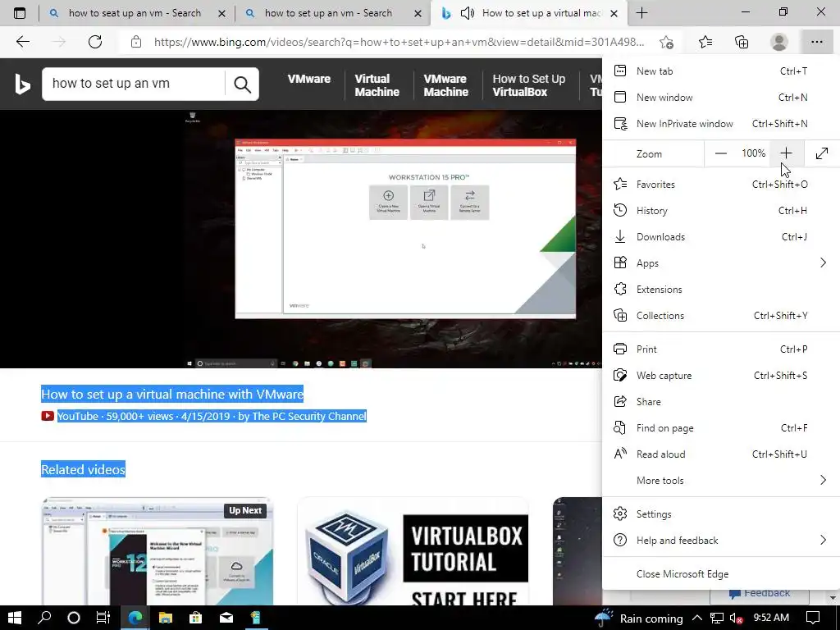Image resolution: width=840 pixels, height=630 pixels.
Task: Open Extensions from the menu
Action: point(721,290)
